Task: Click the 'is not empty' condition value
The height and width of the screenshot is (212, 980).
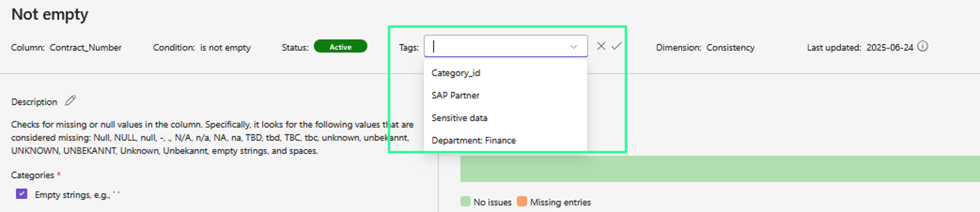Action: coord(225,47)
